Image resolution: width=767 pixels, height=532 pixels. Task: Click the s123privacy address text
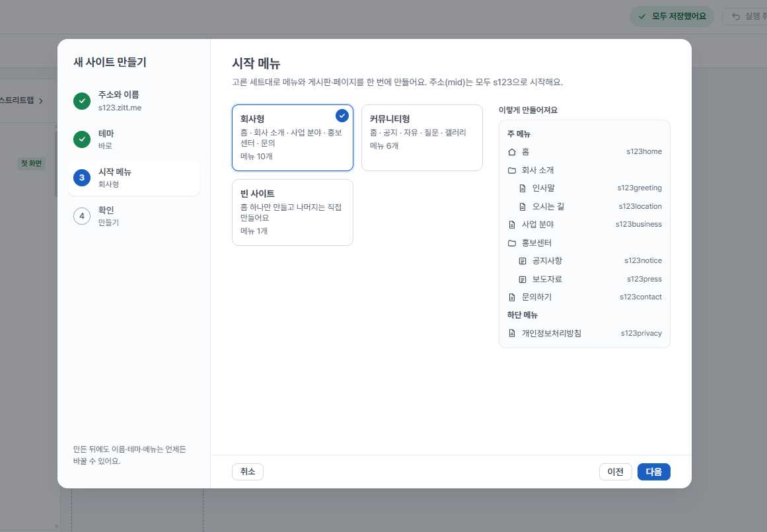641,333
